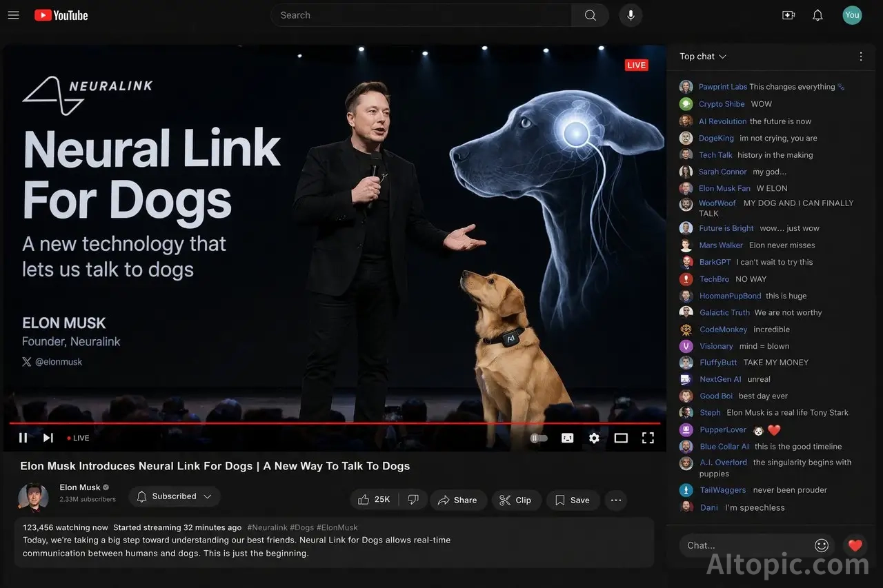Open the hamburger guide menu
Viewport: 883px width, 588px height.
(13, 15)
